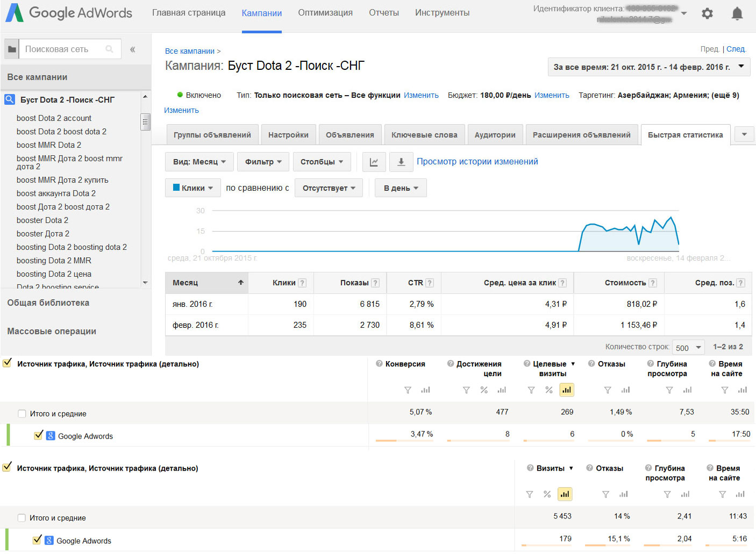This screenshot has width=756, height=554.
Task: Open Общая библиотека in the sidebar
Action: point(48,303)
